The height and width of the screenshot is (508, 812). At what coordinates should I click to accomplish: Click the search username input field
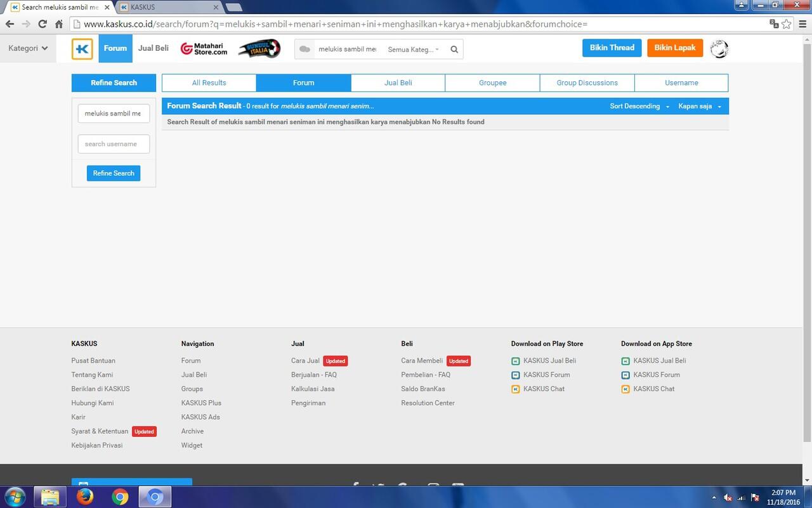(114, 144)
